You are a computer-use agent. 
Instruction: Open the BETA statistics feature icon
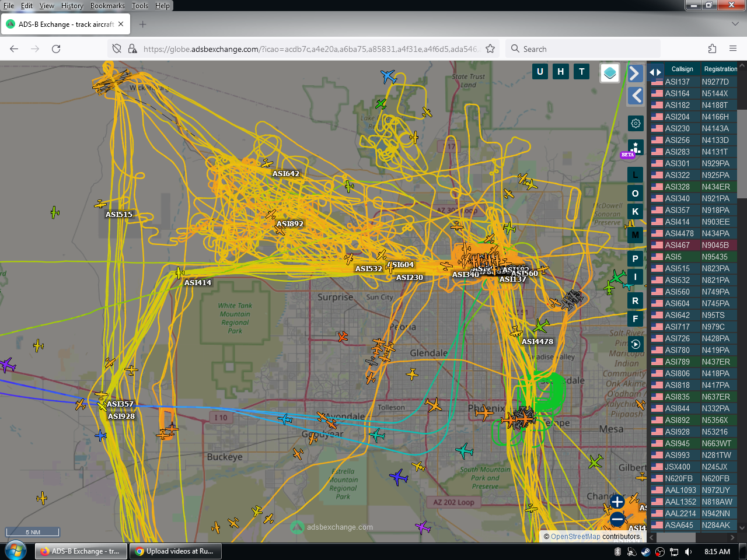coord(636,148)
